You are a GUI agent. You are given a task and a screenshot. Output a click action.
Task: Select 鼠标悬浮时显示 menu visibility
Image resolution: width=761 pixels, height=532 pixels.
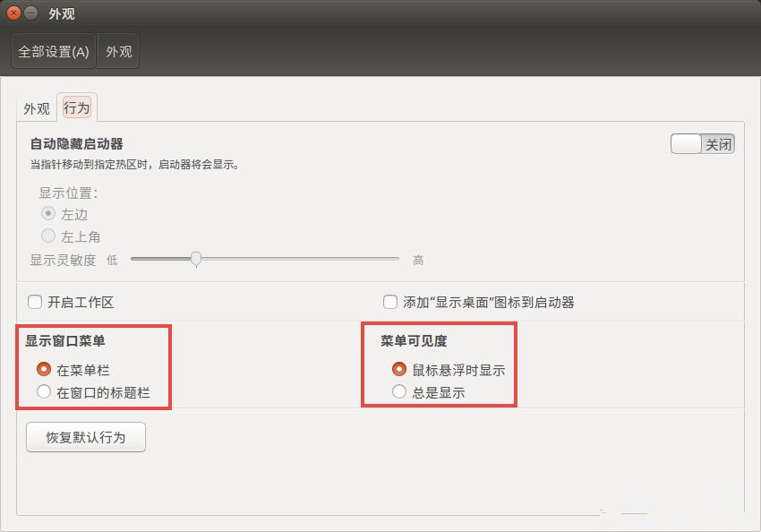click(x=399, y=369)
